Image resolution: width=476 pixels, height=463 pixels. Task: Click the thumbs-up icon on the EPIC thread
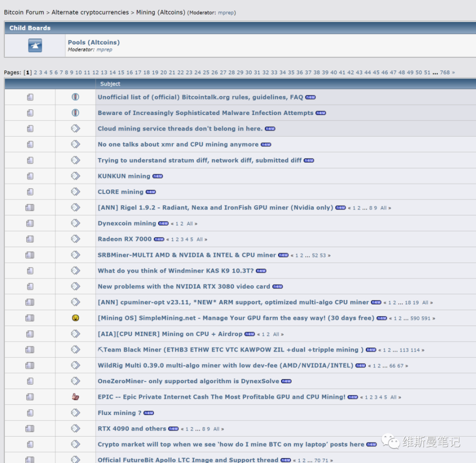75,397
